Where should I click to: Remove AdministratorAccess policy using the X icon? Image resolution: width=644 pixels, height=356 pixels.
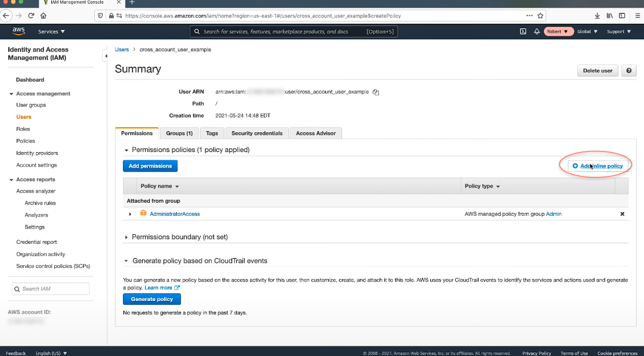click(622, 214)
